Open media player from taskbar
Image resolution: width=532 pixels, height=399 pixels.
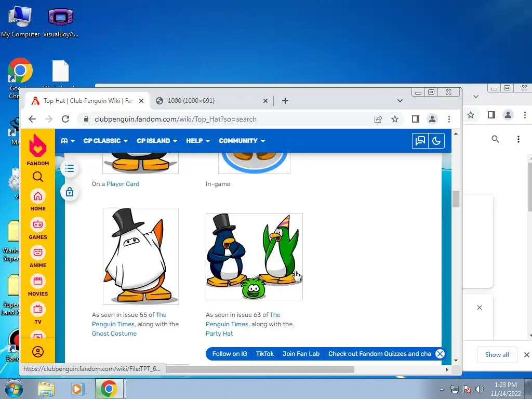click(77, 389)
